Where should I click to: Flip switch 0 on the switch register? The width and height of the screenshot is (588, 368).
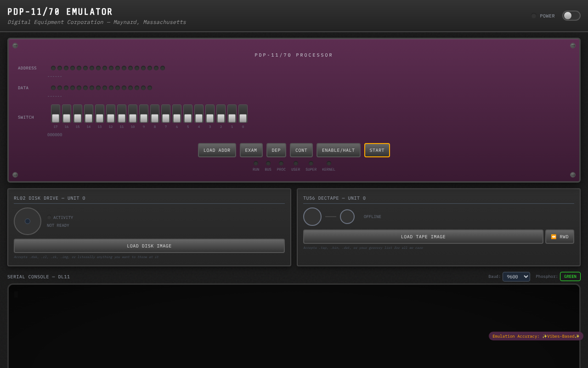pyautogui.click(x=243, y=114)
